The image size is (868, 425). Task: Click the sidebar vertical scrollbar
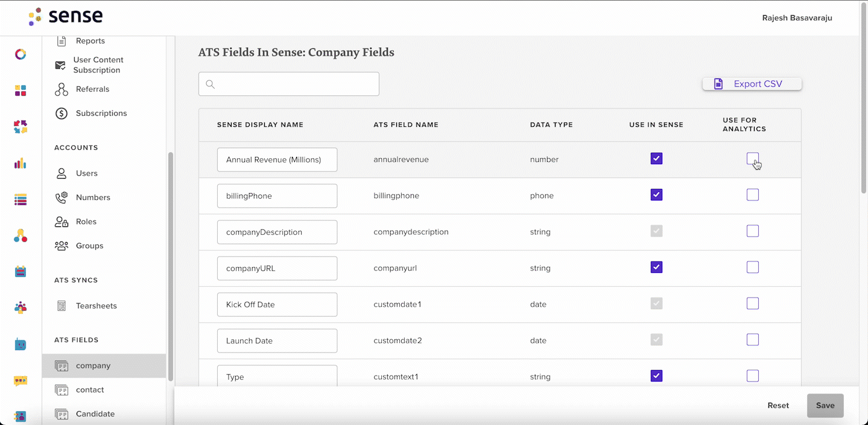point(171,266)
